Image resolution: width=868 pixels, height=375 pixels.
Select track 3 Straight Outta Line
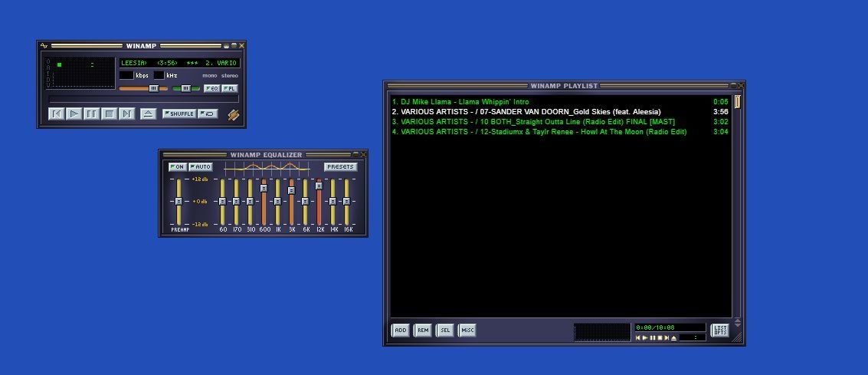(560, 122)
